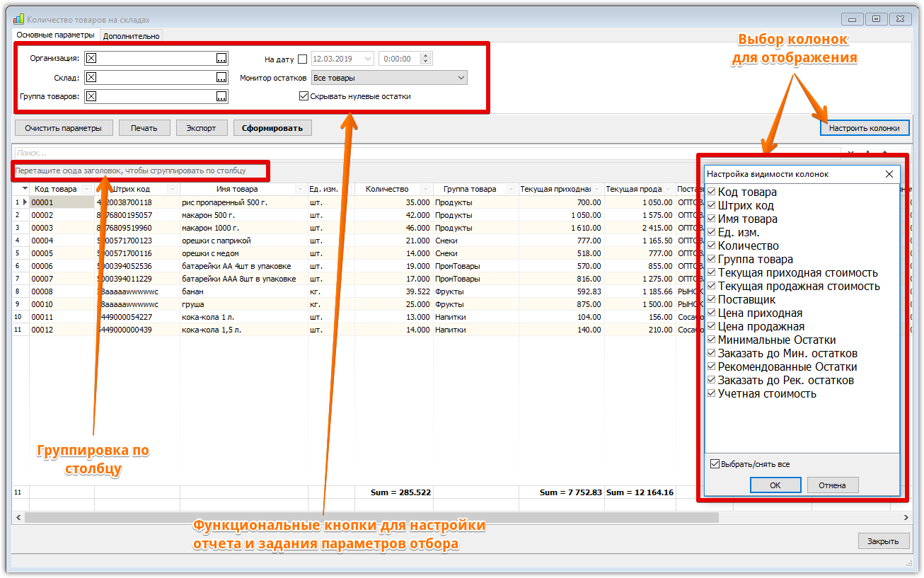Click the Сформировать button
Image resolution: width=924 pixels, height=578 pixels.
272,128
